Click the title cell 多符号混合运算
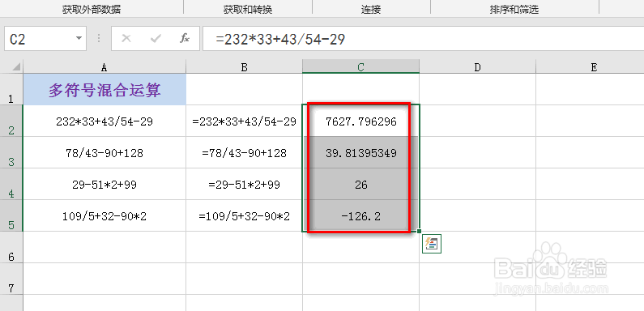Screen dimensions: 644x311 click(104, 89)
